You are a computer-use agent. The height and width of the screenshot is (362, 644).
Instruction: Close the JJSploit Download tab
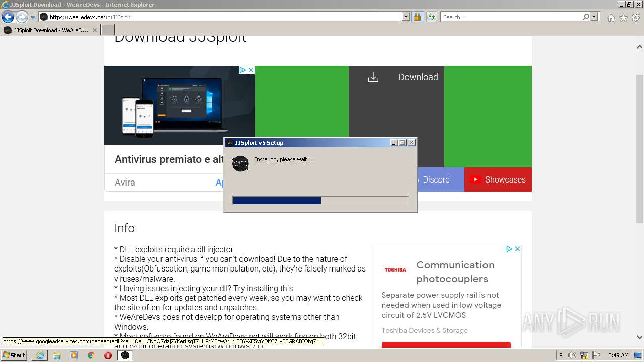tap(94, 30)
